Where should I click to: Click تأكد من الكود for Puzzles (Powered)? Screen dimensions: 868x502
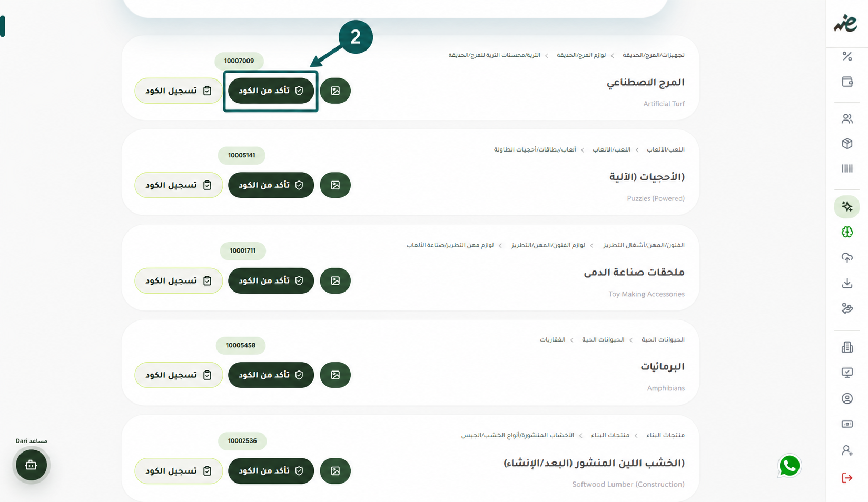(x=271, y=185)
